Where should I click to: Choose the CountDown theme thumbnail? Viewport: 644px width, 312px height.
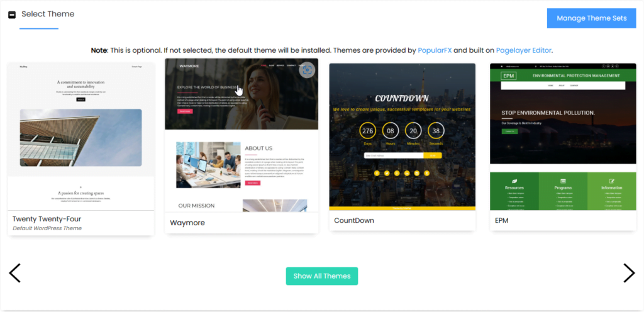click(402, 136)
